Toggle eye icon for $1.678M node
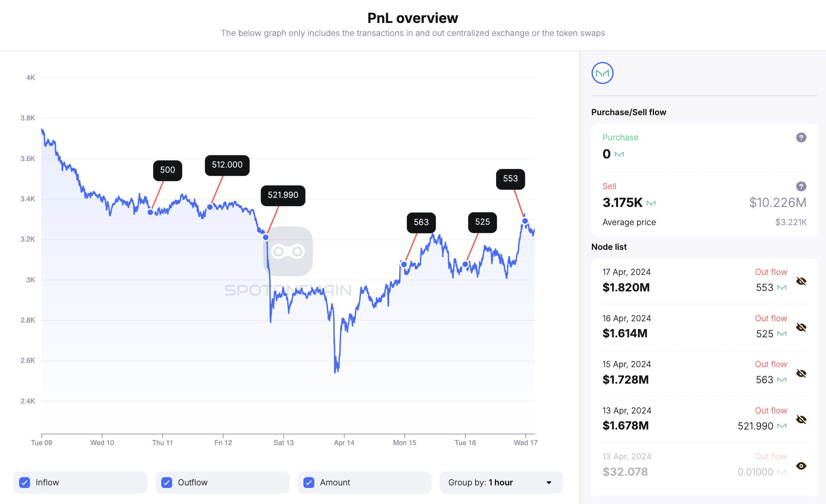This screenshot has height=504, width=826. point(801,420)
